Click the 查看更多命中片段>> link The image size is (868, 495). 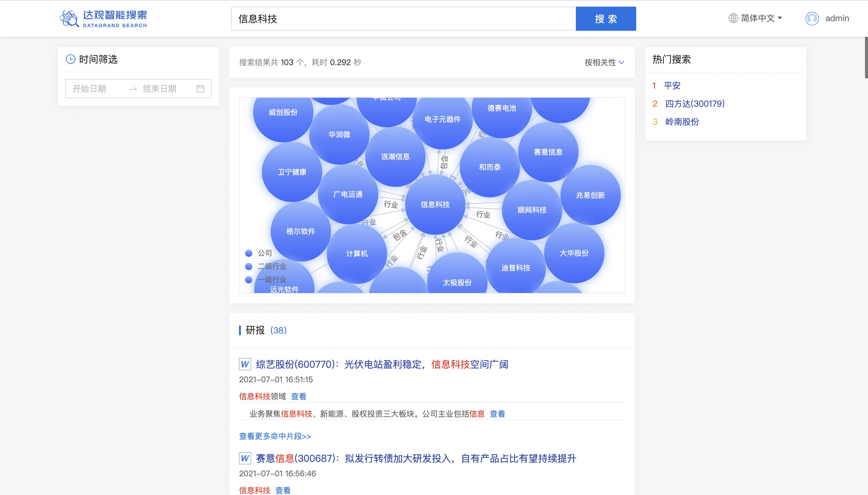pos(275,436)
